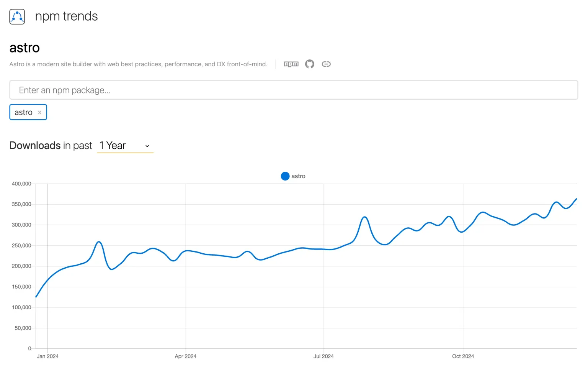Click the 400,000 y-axis label

pos(21,184)
